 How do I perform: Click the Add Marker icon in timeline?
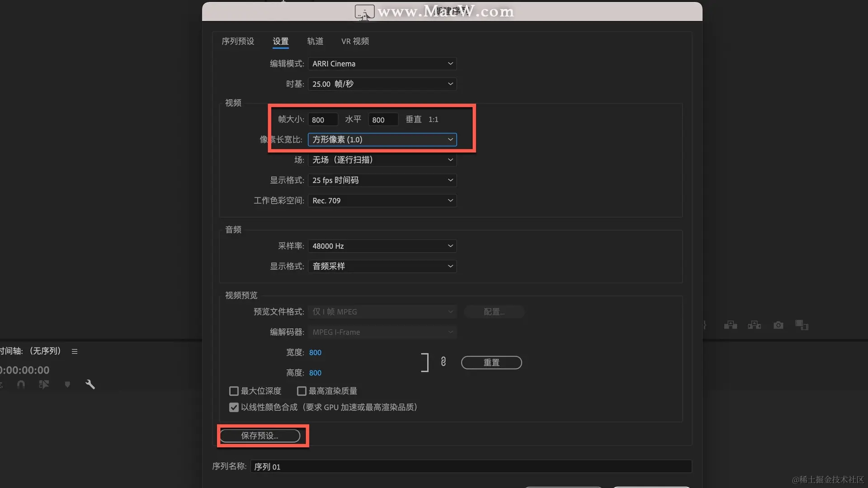[x=67, y=385]
